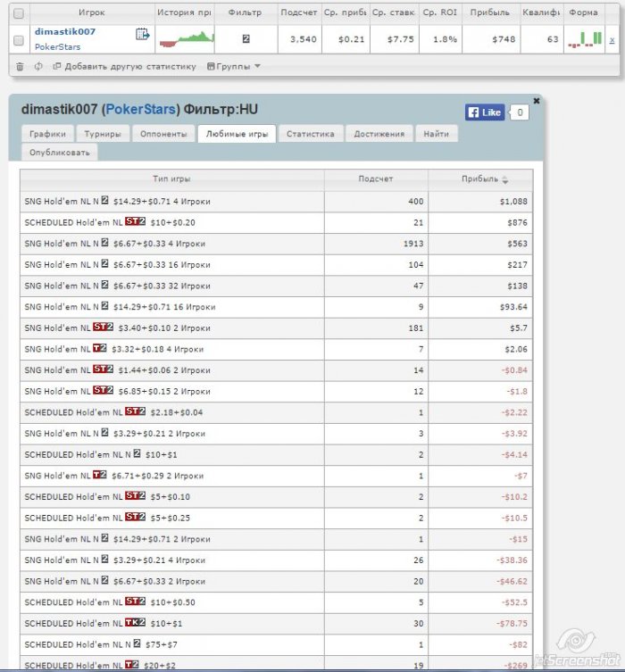Select the Любимые игры tab
This screenshot has height=672, width=625.
pyautogui.click(x=237, y=134)
